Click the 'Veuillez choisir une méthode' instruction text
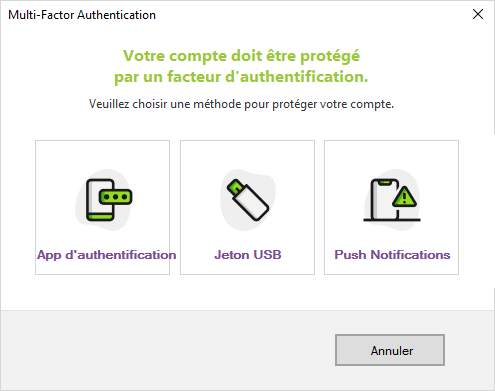 pyautogui.click(x=241, y=104)
